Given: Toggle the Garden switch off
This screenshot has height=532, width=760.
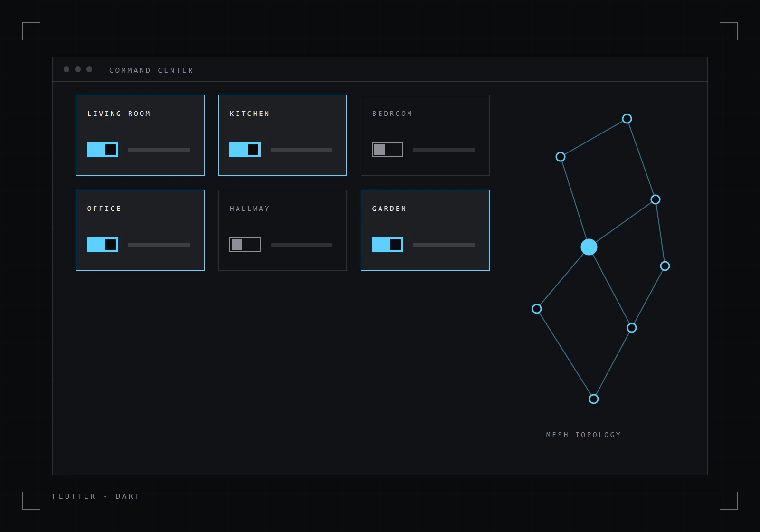Looking at the screenshot, I should (x=388, y=245).
